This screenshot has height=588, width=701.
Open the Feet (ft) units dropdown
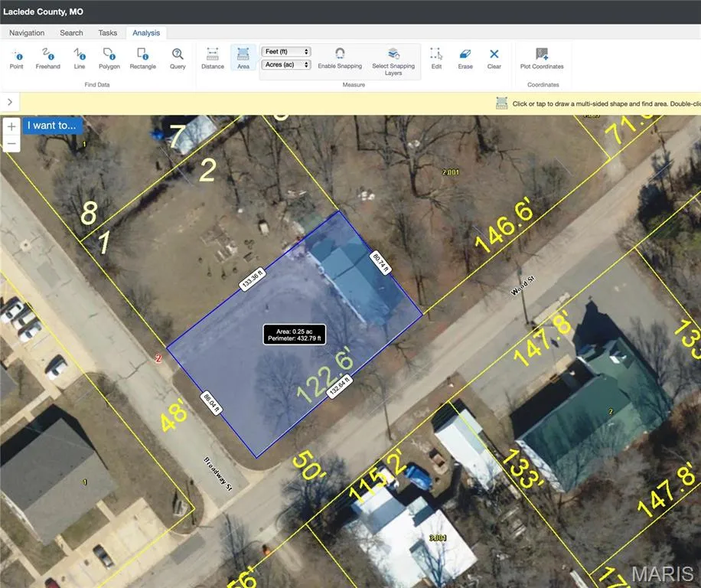pos(286,51)
